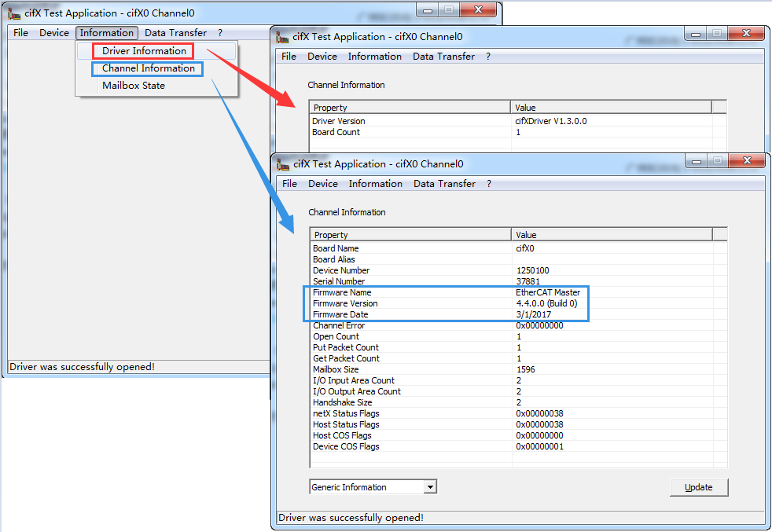Image resolution: width=772 pixels, height=532 pixels.
Task: Minimize the back-left cifX Test Application window
Action: tap(428, 10)
